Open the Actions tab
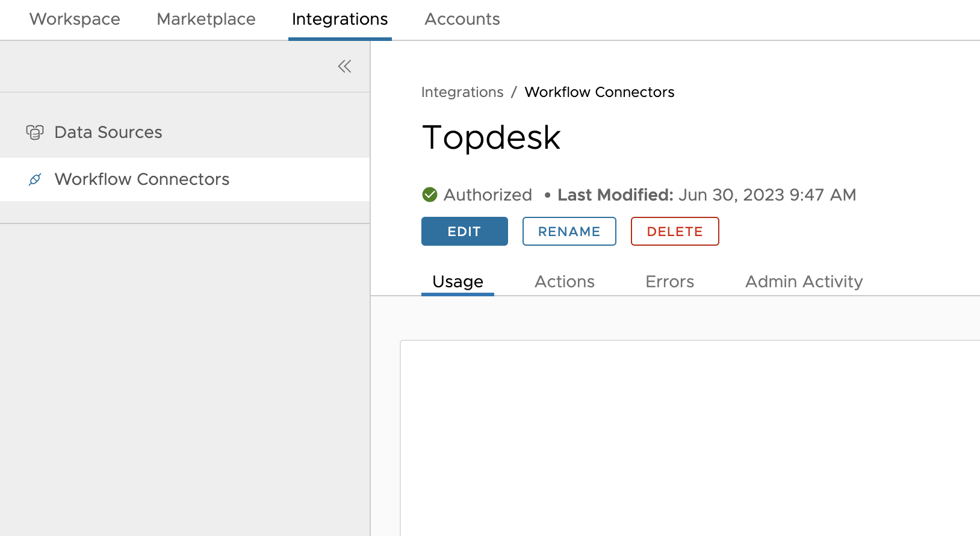This screenshot has height=536, width=980. point(564,282)
